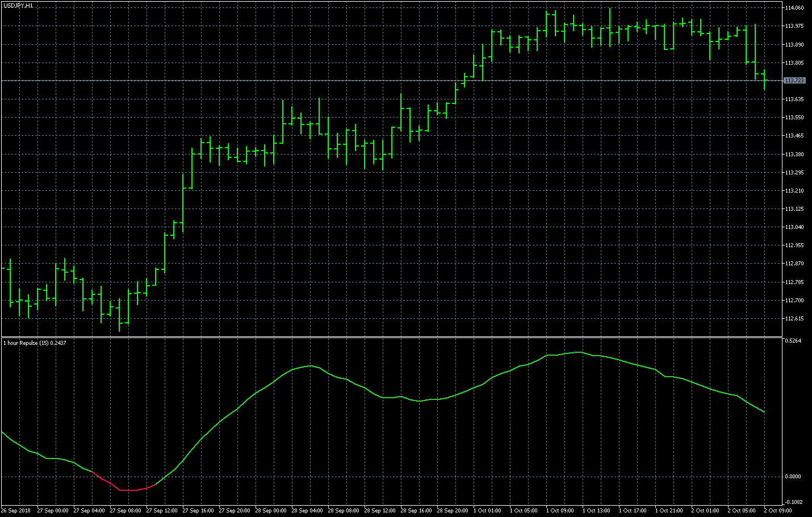This screenshot has width=812, height=517.
Task: Click the 114.060 price scale label
Action: coord(794,8)
